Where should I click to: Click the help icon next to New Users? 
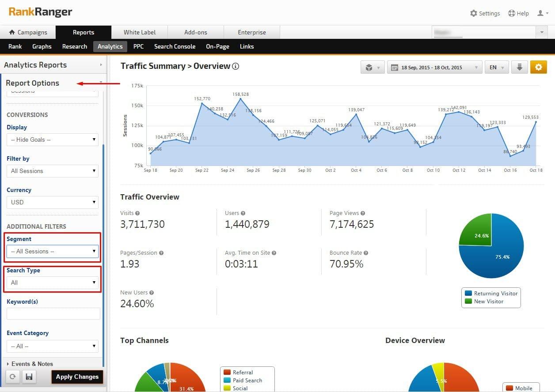[152, 293]
